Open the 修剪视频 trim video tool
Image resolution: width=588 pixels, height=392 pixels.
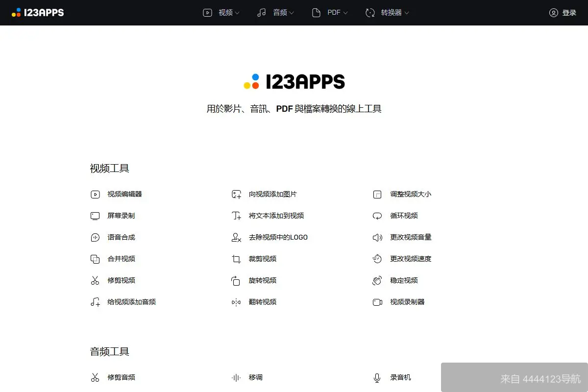click(121, 280)
